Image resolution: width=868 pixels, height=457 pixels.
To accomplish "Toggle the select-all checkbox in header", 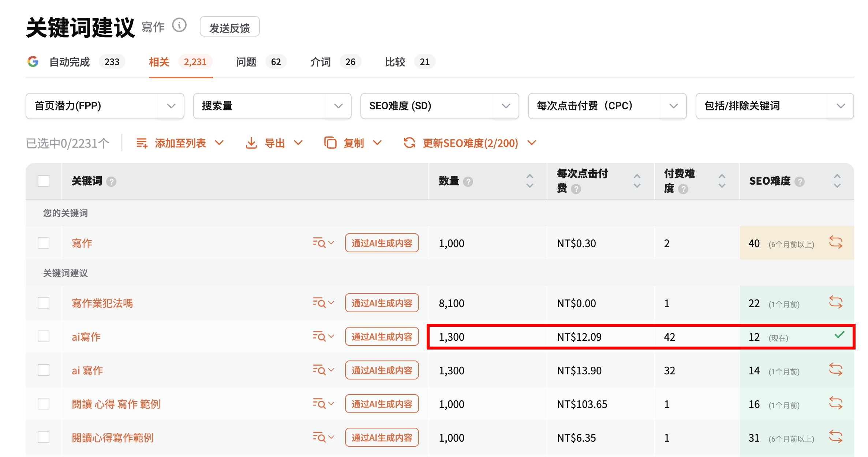I will (44, 181).
